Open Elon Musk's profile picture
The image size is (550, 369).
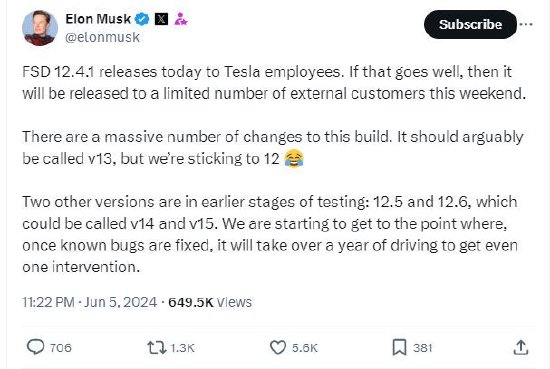40,28
